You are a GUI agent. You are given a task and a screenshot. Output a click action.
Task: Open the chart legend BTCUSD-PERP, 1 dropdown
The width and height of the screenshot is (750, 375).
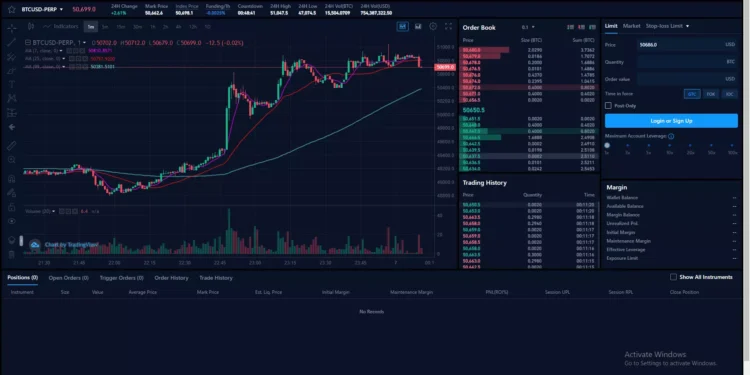pos(84,43)
